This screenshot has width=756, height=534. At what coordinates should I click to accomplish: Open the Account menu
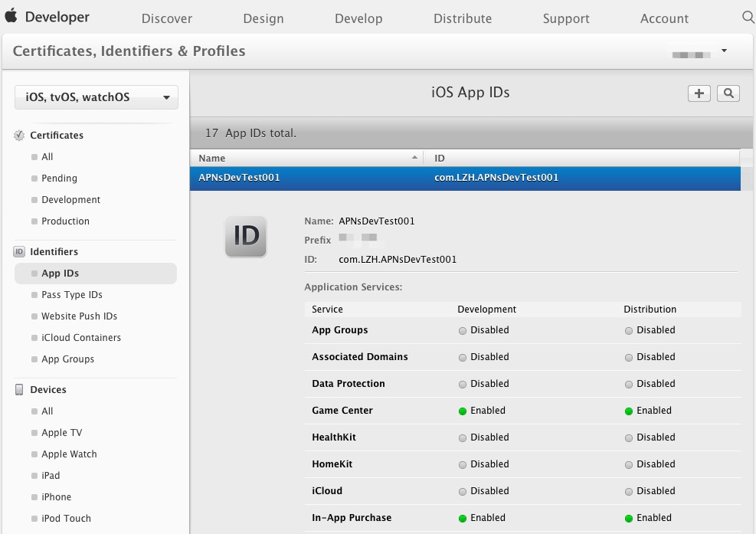[664, 18]
